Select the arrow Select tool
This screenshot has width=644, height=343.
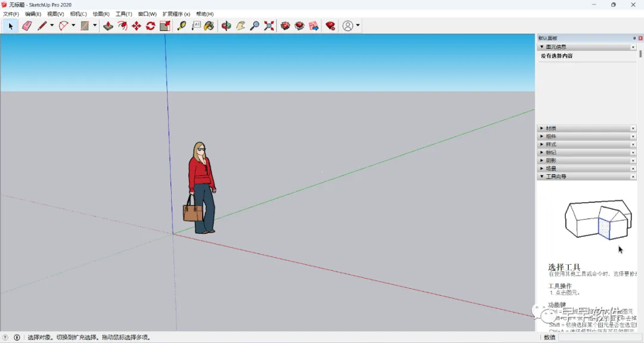[11, 26]
